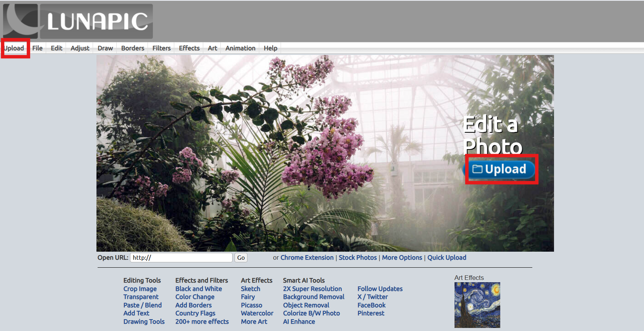Image resolution: width=644 pixels, height=331 pixels.
Task: Open the Drawing Tools link
Action: 144,322
